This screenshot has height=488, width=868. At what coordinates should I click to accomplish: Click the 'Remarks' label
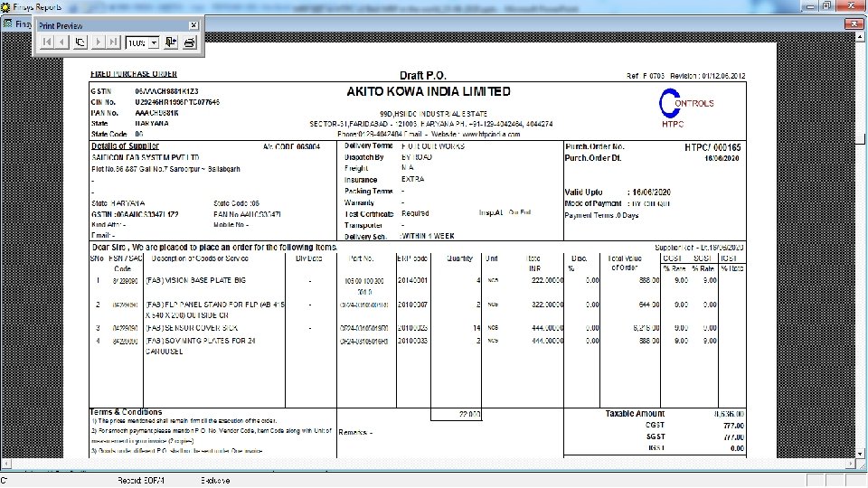pyautogui.click(x=355, y=433)
